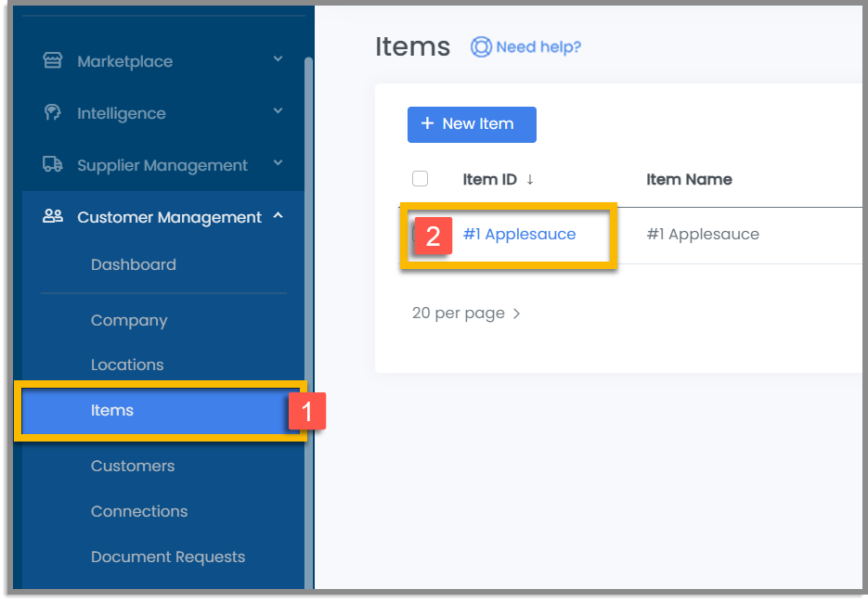Open the Supplier Management menu
The width and height of the screenshot is (868, 602).
(163, 165)
